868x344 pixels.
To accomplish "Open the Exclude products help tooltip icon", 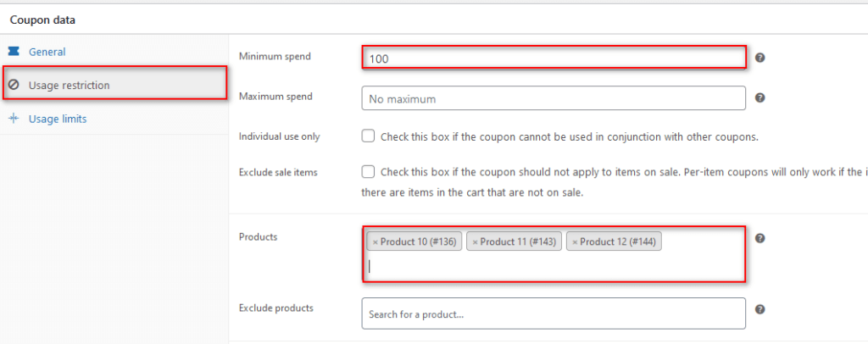I will click(760, 309).
